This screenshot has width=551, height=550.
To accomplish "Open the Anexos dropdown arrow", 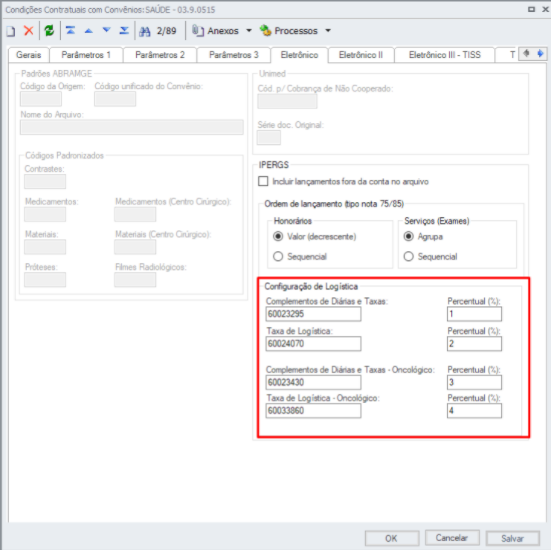I will (x=249, y=31).
